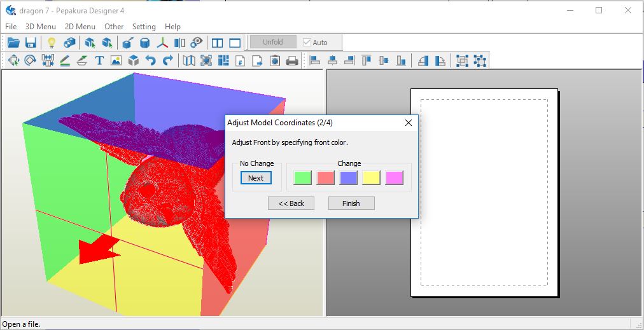Select the rotate parts tool icon
This screenshot has width=644, height=330.
pos(31,61)
